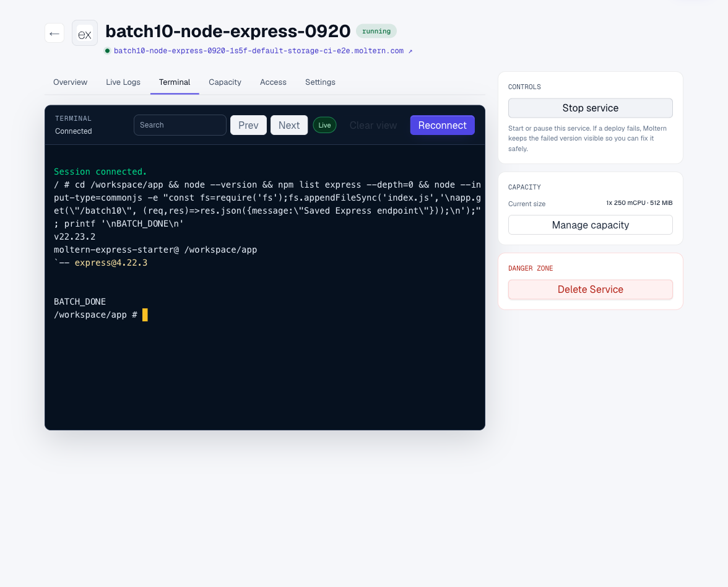Toggle the Live mode pill
The image size is (728, 587).
click(x=324, y=125)
